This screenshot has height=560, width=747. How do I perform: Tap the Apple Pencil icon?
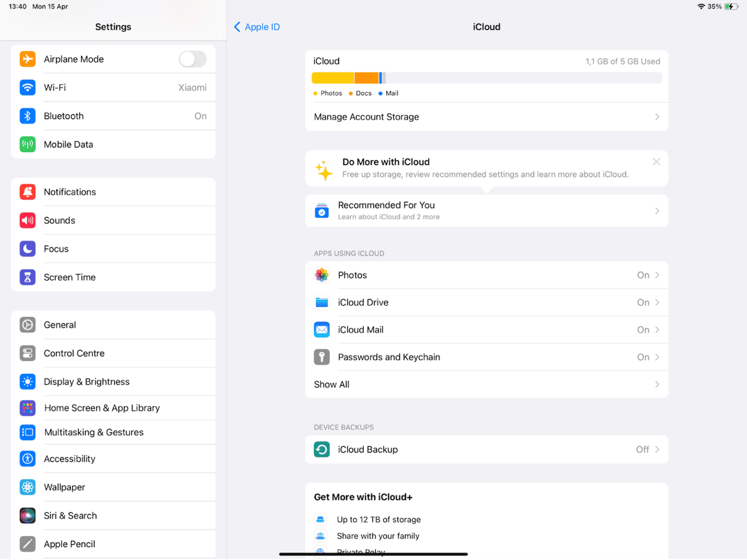28,543
